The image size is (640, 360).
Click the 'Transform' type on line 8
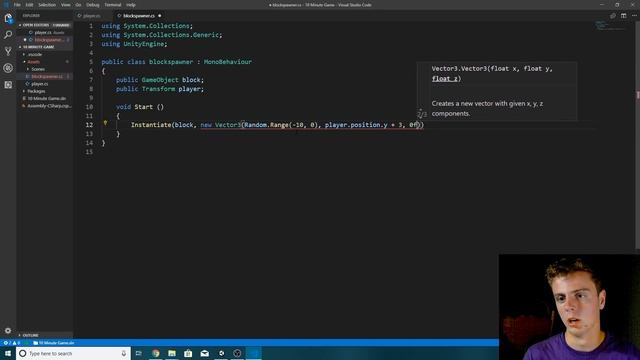(x=158, y=89)
